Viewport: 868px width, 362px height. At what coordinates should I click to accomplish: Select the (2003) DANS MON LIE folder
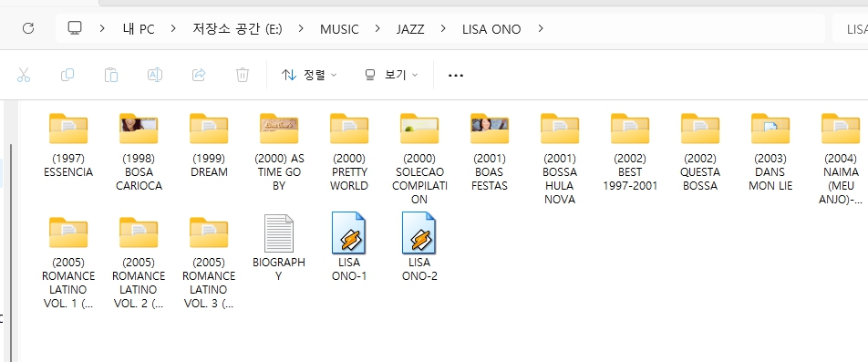770,152
